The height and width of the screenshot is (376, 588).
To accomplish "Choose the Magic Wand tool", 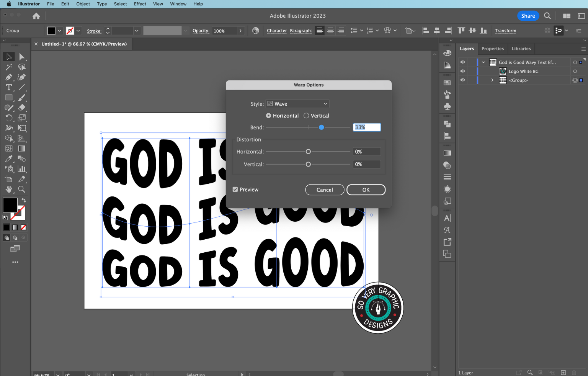I will [x=8, y=67].
